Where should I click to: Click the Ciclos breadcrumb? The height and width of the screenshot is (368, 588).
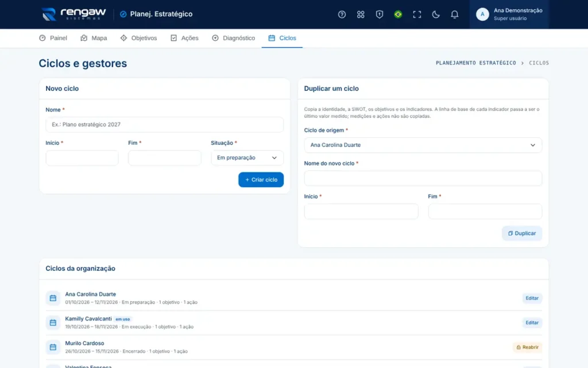click(539, 63)
